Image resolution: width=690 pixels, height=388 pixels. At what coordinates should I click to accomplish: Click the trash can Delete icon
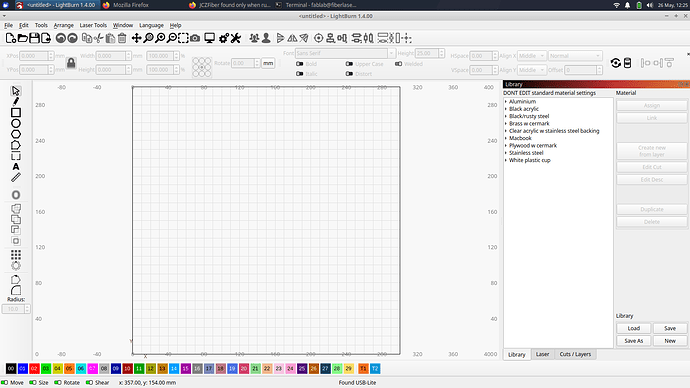pos(122,38)
